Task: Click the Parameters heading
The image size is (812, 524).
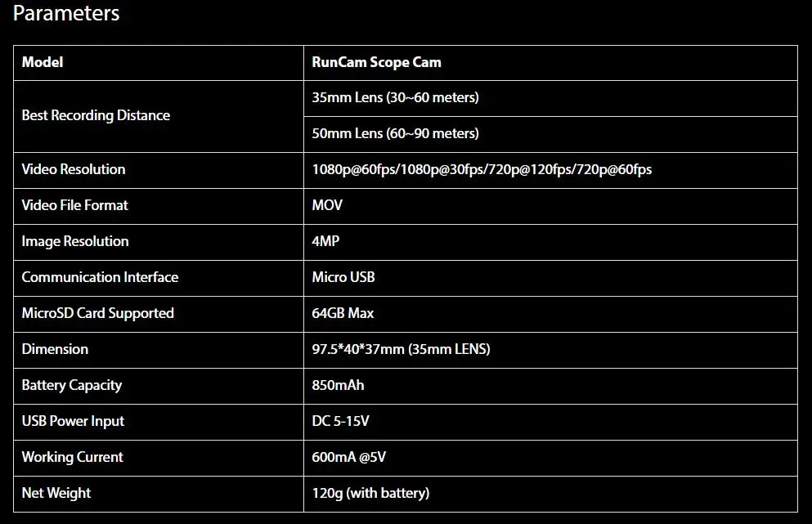Action: tap(66, 13)
